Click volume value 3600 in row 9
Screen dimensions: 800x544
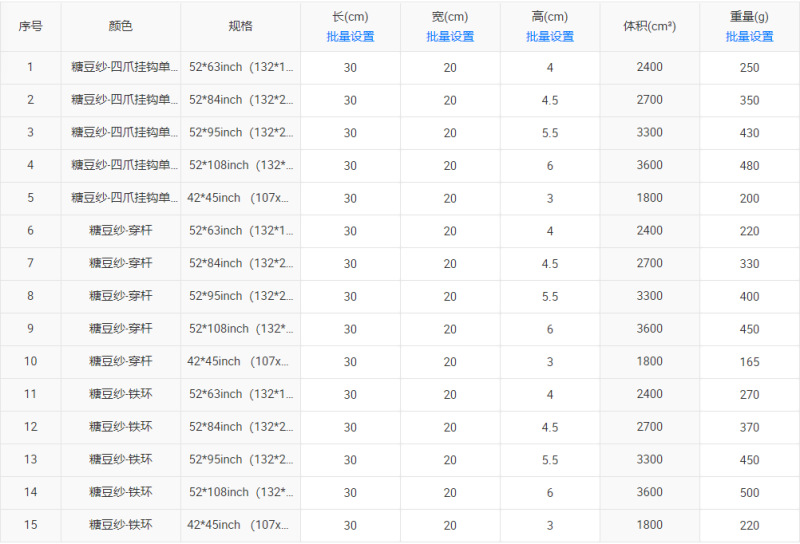click(649, 328)
